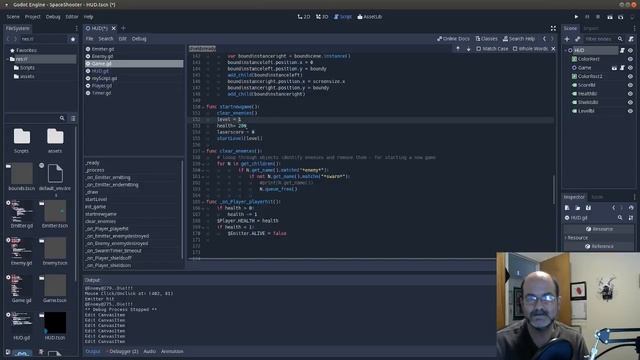Stop the running scene

point(598,17)
